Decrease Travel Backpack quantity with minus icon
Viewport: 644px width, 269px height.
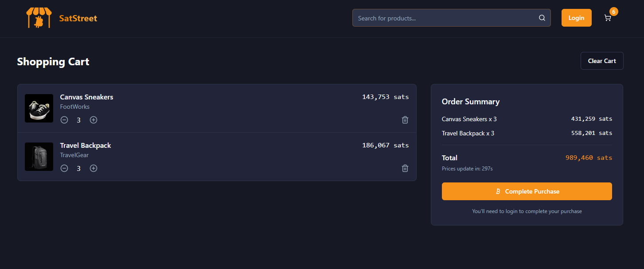(x=64, y=168)
